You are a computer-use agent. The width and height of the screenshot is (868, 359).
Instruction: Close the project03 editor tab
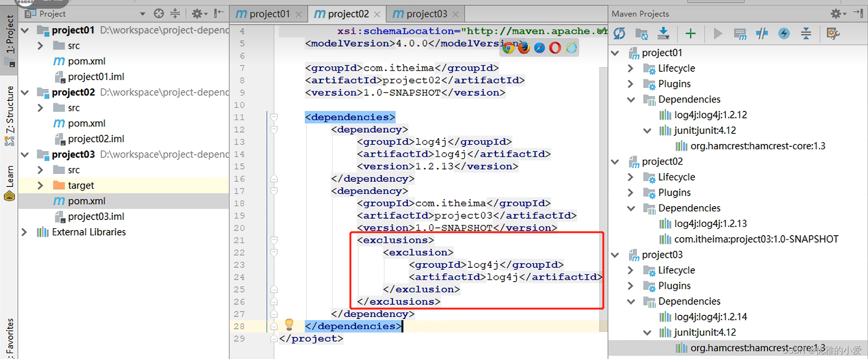pos(456,15)
